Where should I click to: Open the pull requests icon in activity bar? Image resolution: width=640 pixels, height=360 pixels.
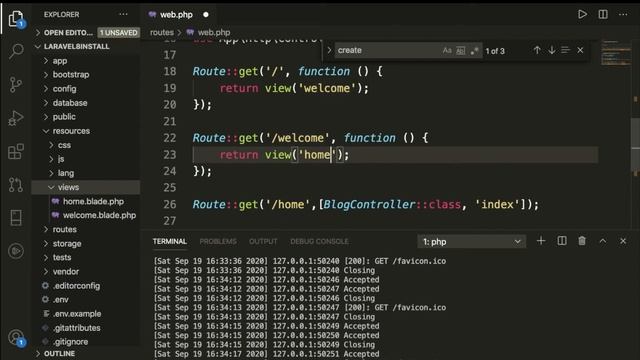16,184
